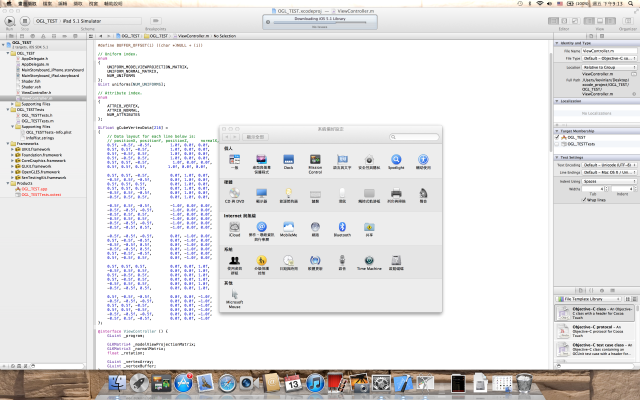Open Bluetooth preferences pane
The height and width of the screenshot is (400, 640).
point(342,227)
